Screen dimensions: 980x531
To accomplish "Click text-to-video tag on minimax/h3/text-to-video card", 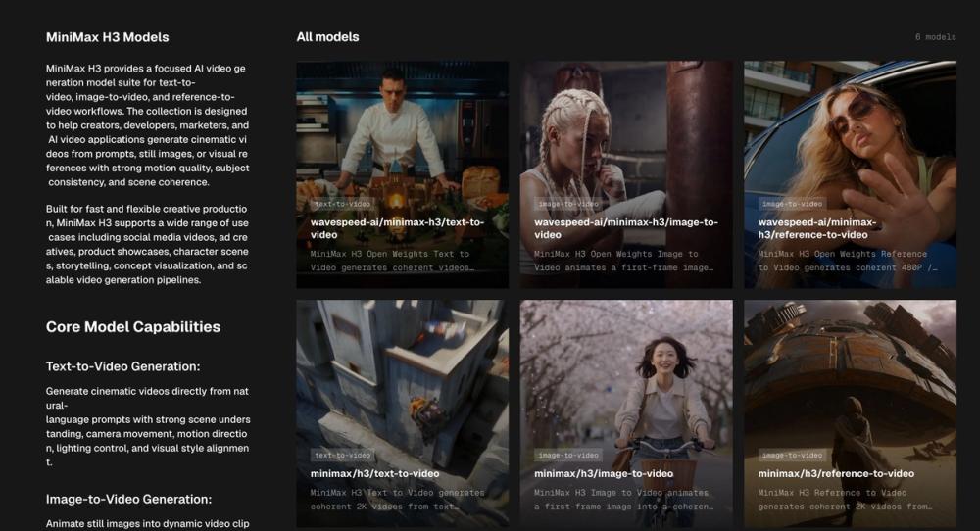I will coord(342,455).
